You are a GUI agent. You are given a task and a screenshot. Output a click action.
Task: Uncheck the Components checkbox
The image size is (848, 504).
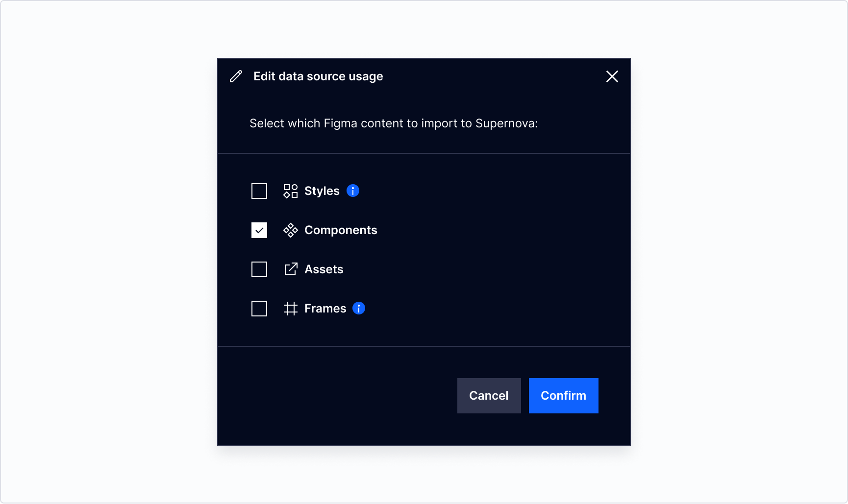tap(259, 230)
